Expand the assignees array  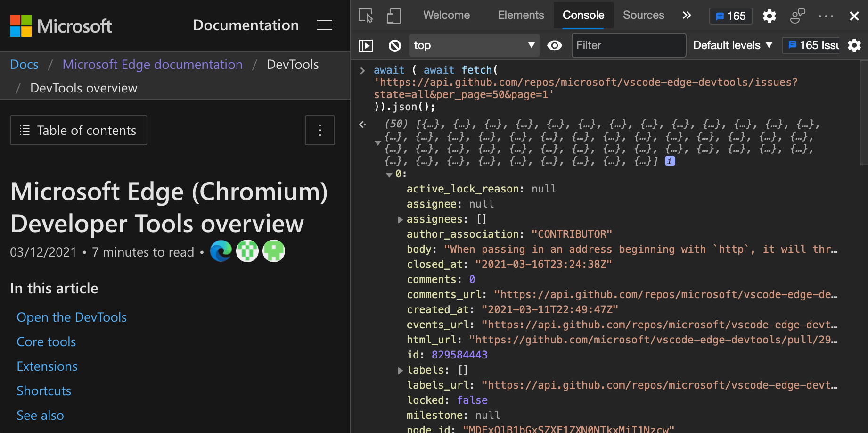click(400, 219)
